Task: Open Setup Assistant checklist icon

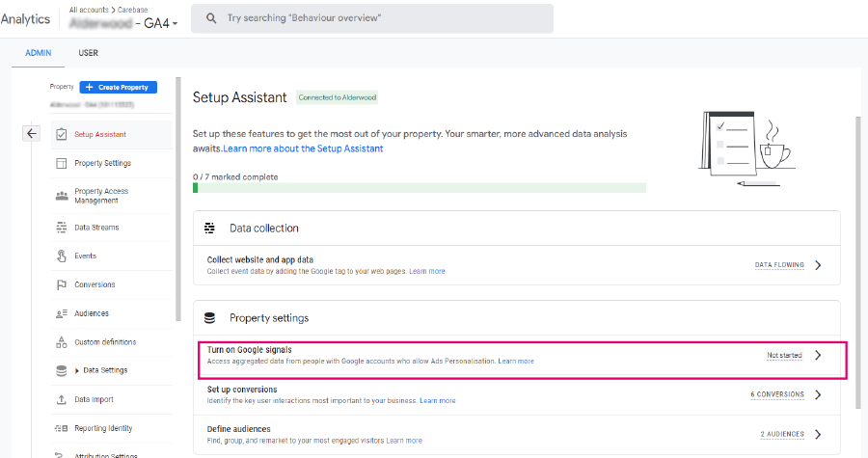Action: pyautogui.click(x=62, y=134)
